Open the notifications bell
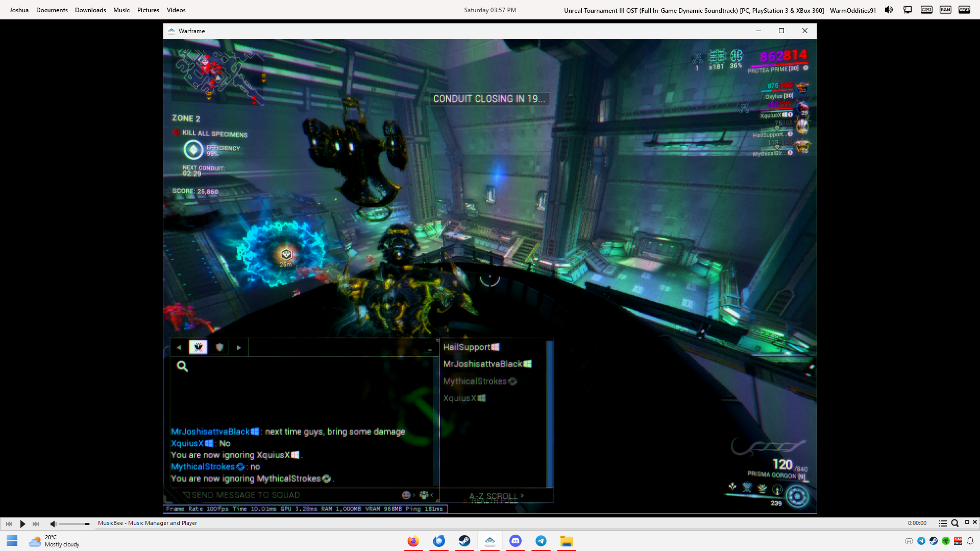The image size is (980, 551). click(970, 541)
